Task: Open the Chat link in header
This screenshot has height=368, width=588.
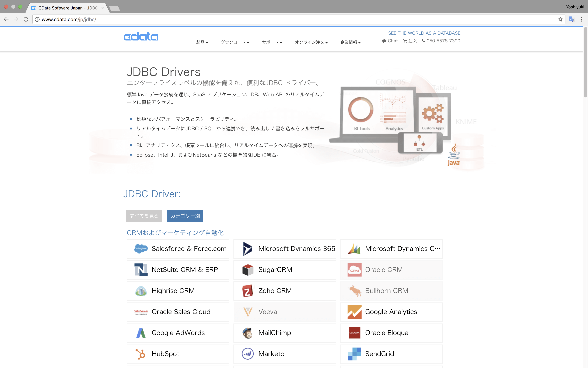Action: click(390, 41)
